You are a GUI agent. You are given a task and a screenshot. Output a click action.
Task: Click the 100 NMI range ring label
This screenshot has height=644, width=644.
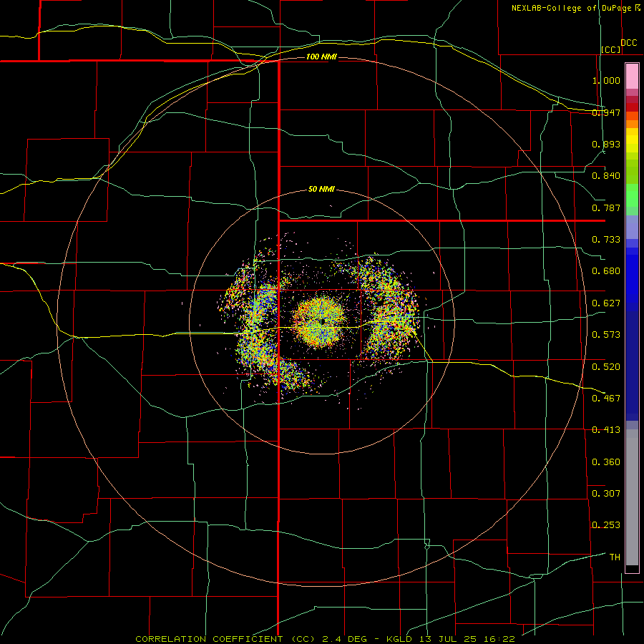coord(321,57)
